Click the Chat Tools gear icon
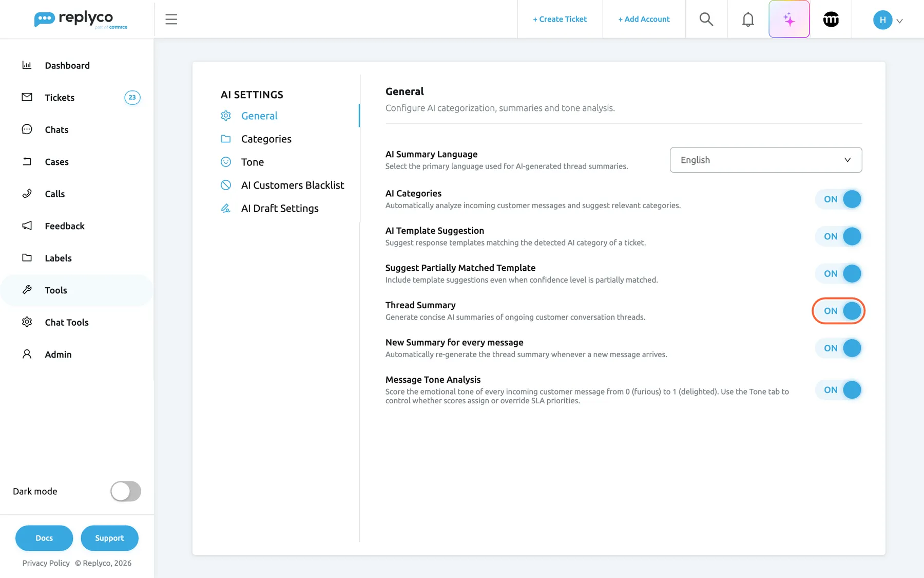 (x=27, y=322)
